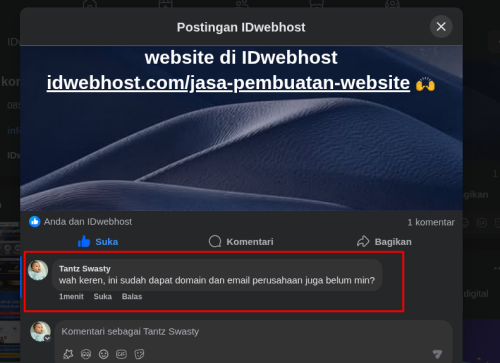This screenshot has height=363, width=500.
Task: Like the comment using Suka
Action: pyautogui.click(x=103, y=296)
